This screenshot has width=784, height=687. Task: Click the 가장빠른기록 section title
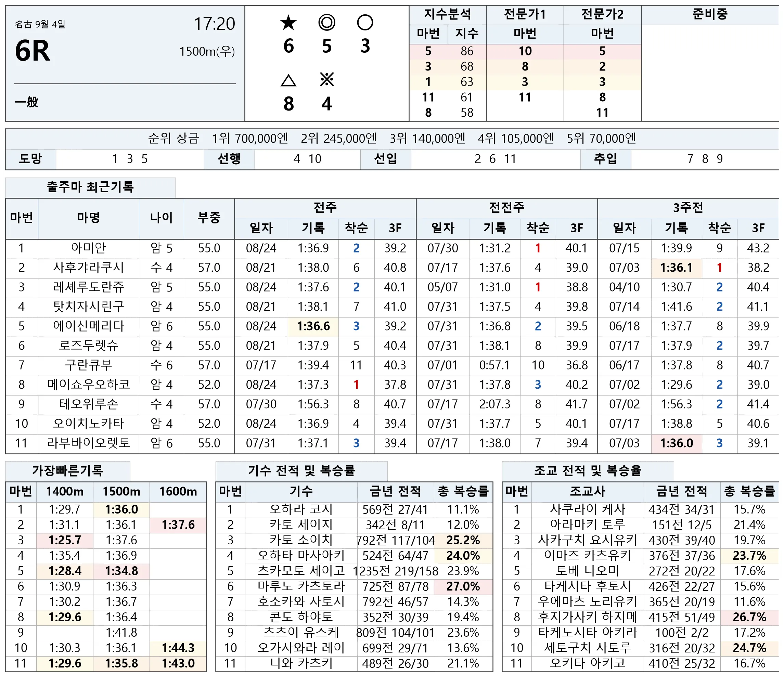(67, 470)
